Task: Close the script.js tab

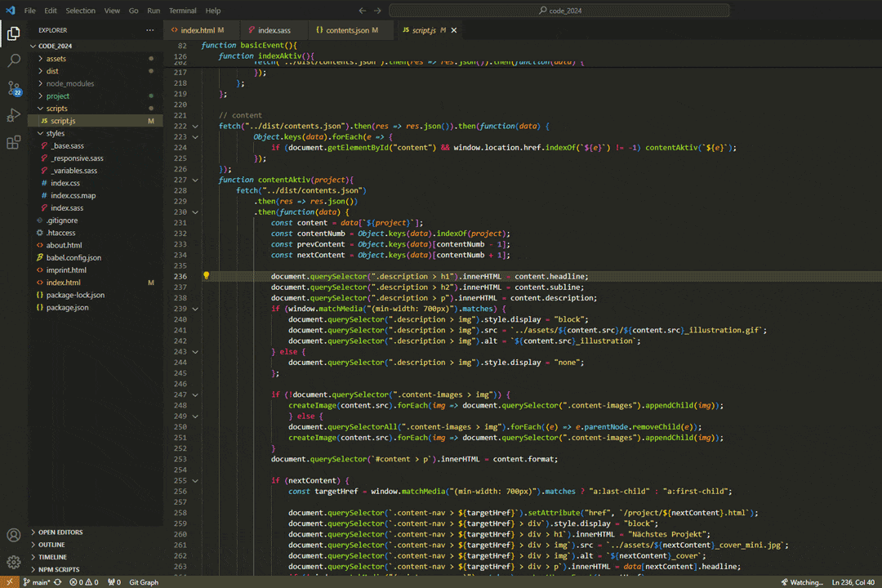Action: [454, 30]
